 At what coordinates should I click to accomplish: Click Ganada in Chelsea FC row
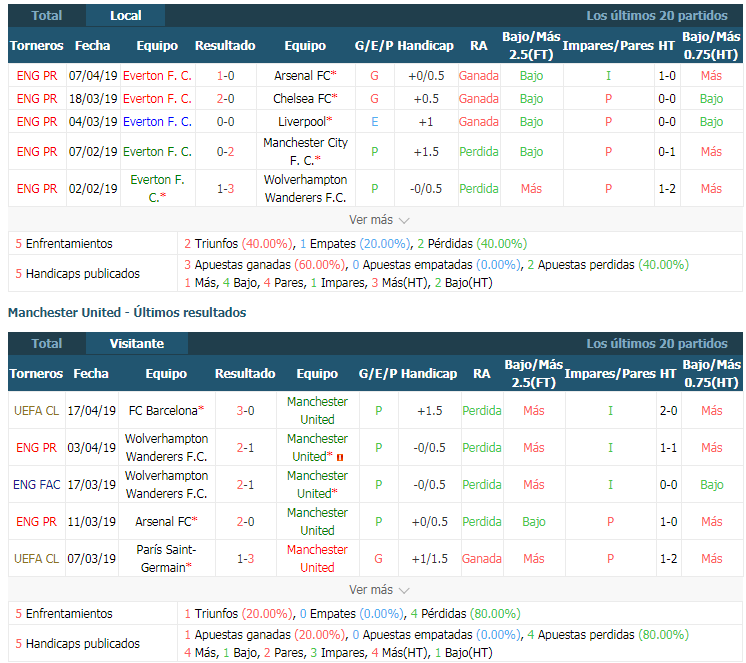point(479,98)
